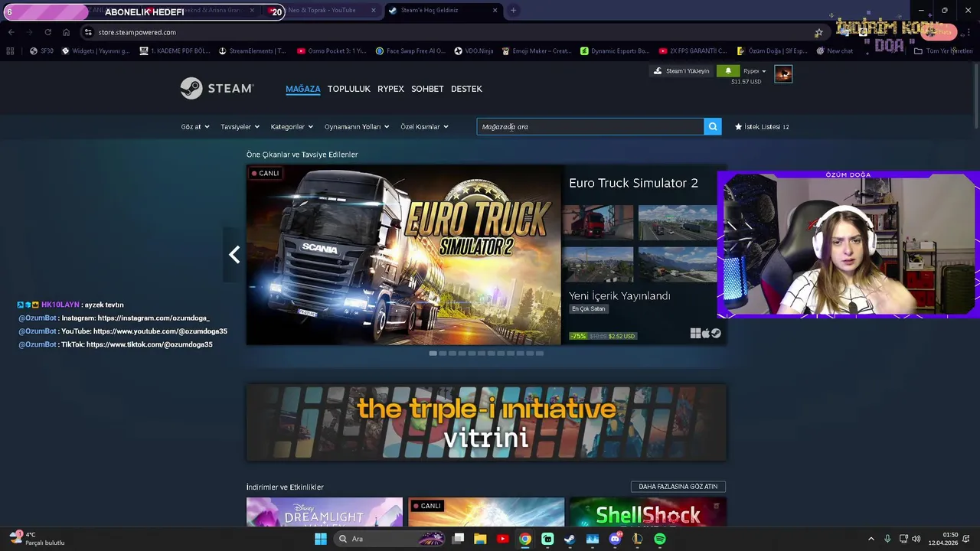Open the user profile avatar

click(782, 73)
